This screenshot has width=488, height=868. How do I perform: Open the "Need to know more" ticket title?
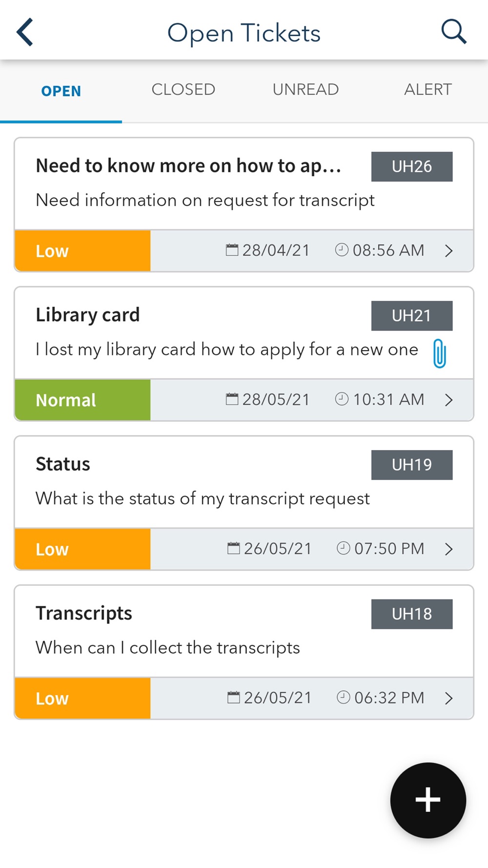(x=188, y=166)
